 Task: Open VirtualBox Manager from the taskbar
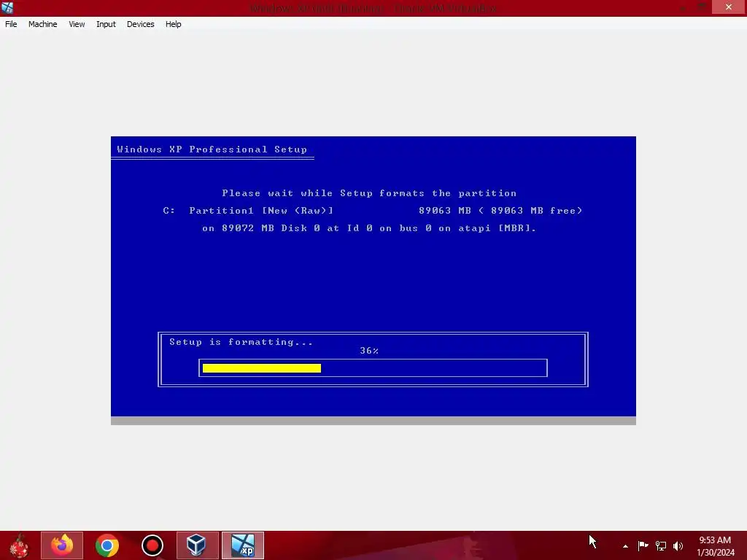197,545
